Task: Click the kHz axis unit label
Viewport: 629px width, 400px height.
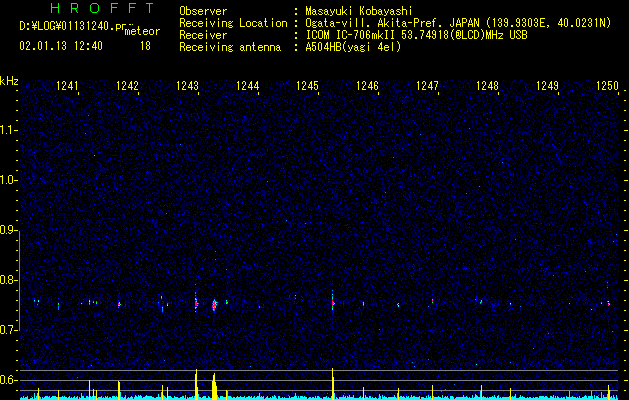Action: pyautogui.click(x=9, y=81)
